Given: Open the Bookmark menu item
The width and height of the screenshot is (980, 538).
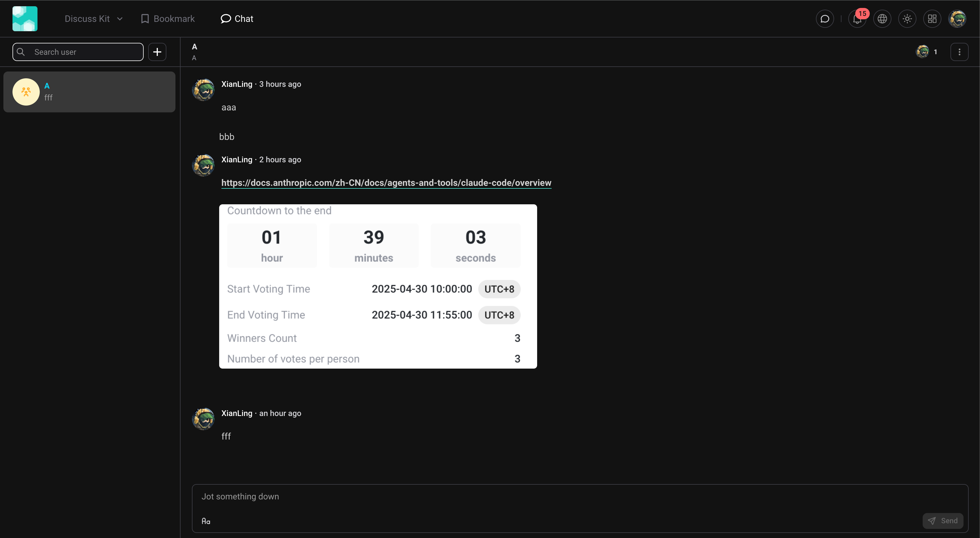Looking at the screenshot, I should 168,19.
